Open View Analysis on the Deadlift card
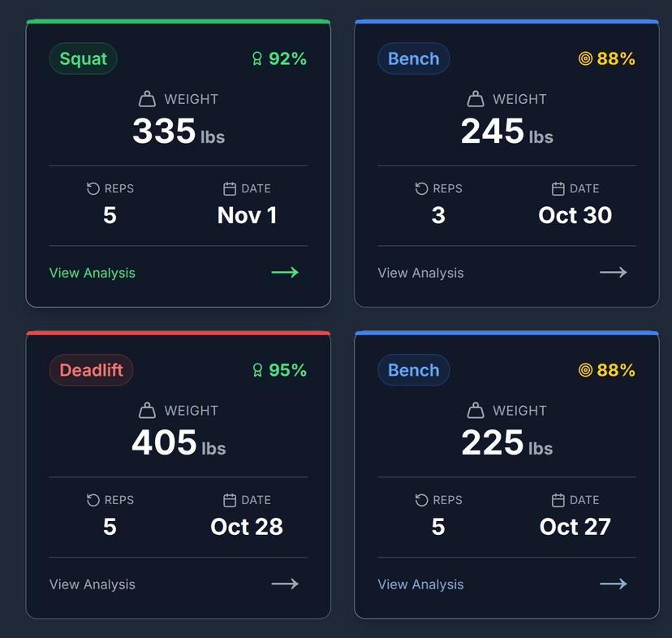The image size is (672, 638). (92, 584)
